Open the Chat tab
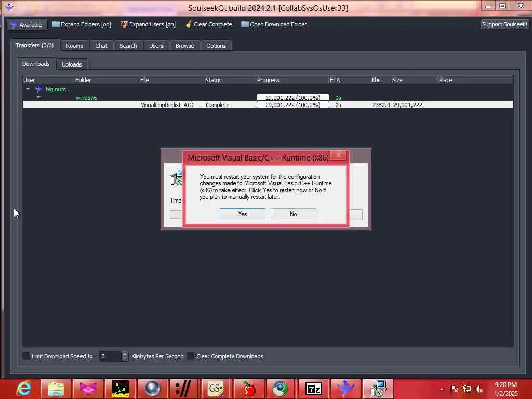Image resolution: width=532 pixels, height=399 pixels. tap(101, 46)
